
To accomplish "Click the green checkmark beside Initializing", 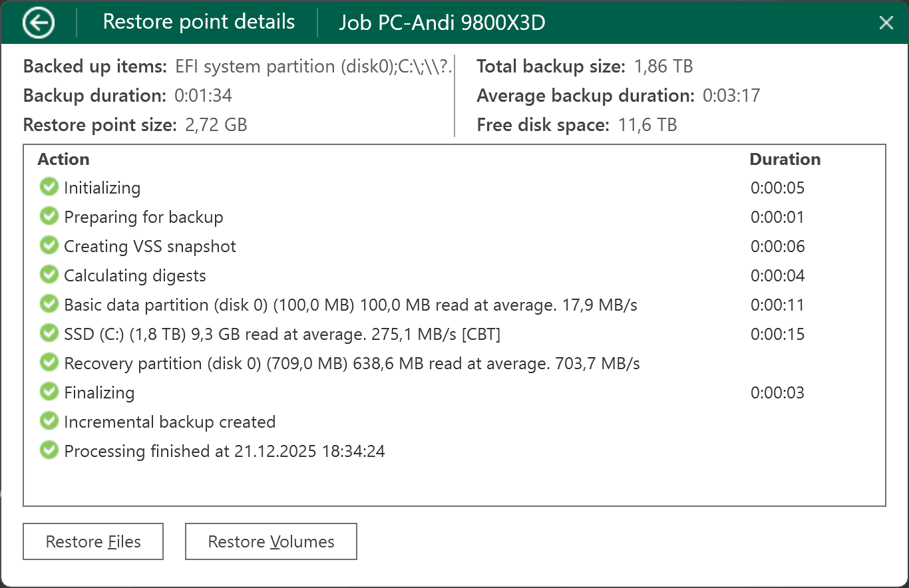I will (49, 187).
